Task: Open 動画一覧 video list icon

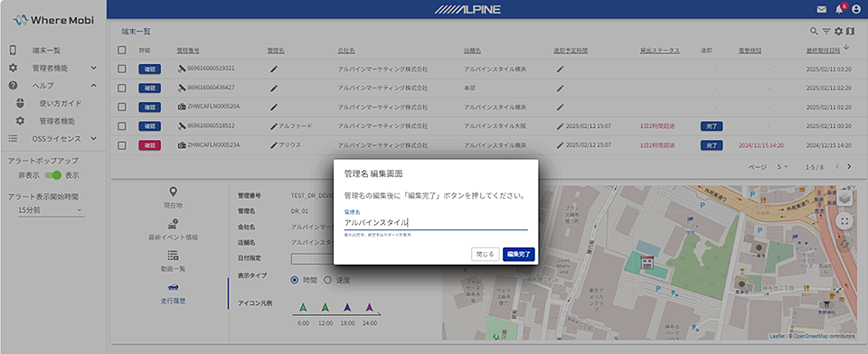Action: pyautogui.click(x=174, y=256)
